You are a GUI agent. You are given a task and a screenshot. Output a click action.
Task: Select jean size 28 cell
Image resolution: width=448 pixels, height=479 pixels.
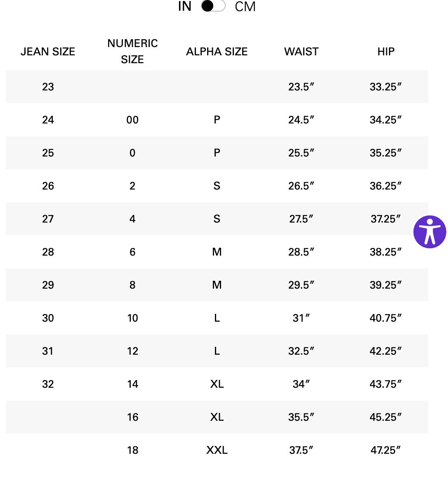48,252
